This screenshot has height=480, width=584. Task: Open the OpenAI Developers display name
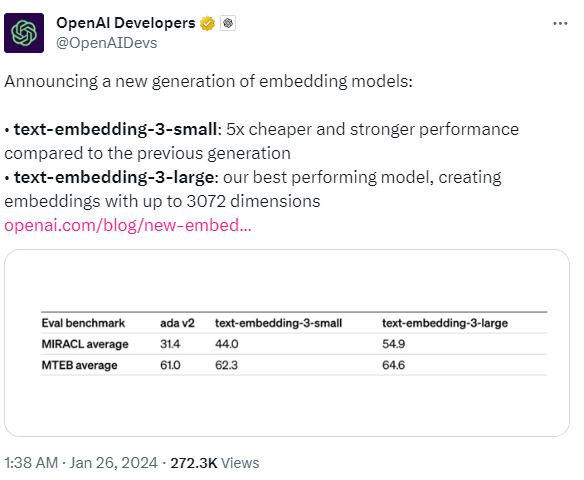(x=126, y=23)
